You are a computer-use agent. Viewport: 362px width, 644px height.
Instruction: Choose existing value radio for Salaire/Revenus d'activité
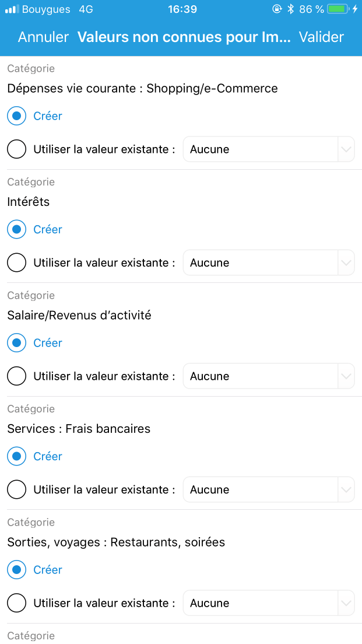(17, 376)
